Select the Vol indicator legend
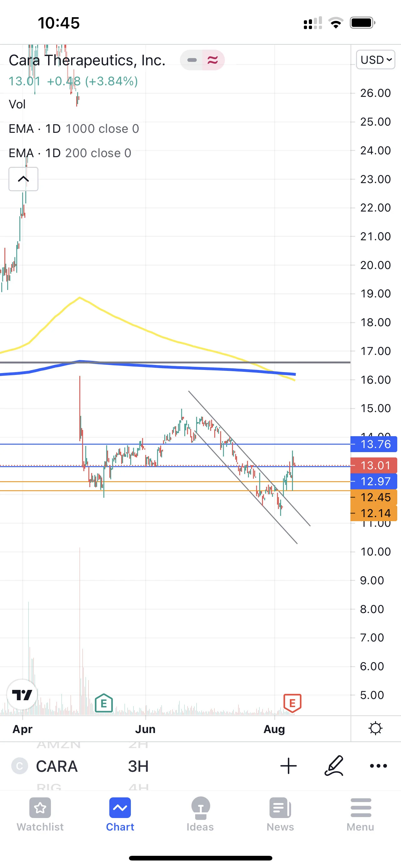 point(17,104)
